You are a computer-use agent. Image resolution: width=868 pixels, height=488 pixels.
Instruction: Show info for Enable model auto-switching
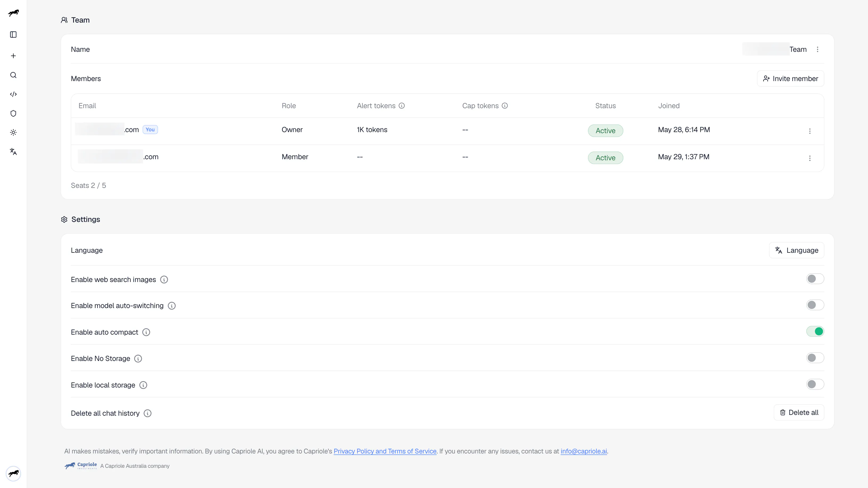coord(172,306)
